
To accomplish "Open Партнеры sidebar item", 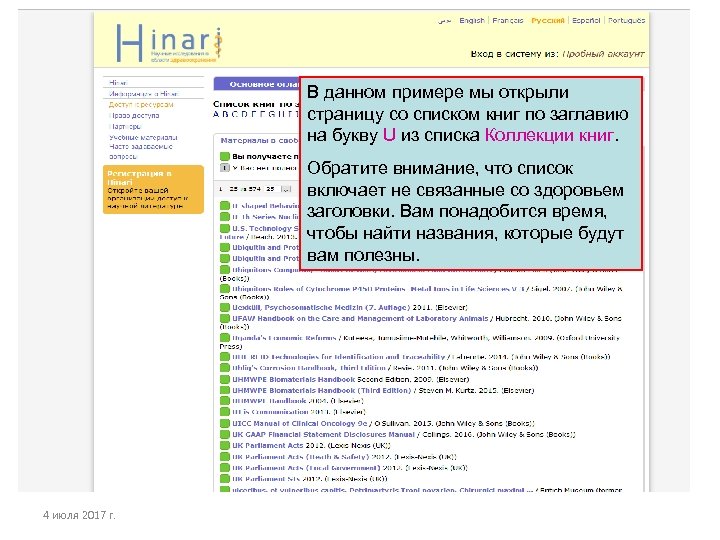I will 125,126.
